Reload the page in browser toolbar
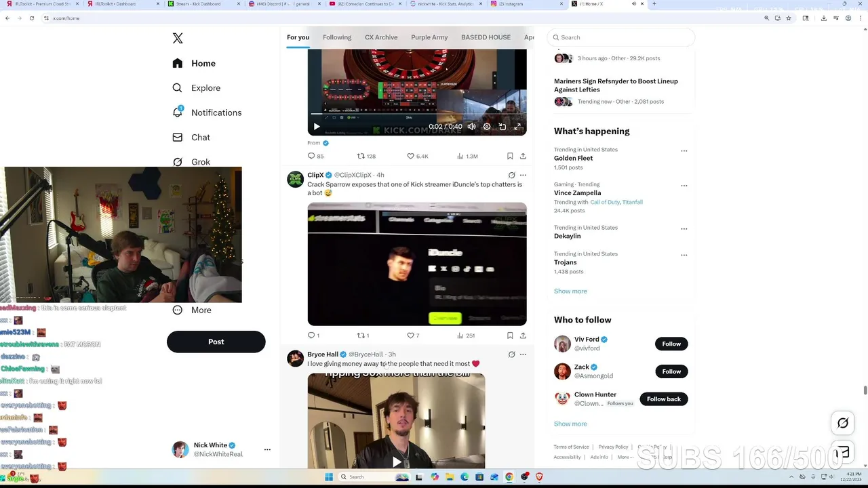 click(x=32, y=18)
